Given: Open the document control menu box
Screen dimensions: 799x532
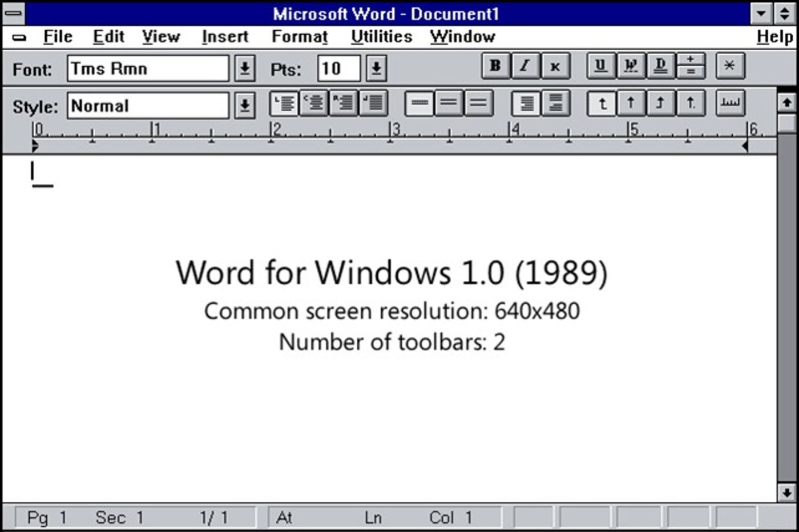Looking at the screenshot, I should click(19, 38).
